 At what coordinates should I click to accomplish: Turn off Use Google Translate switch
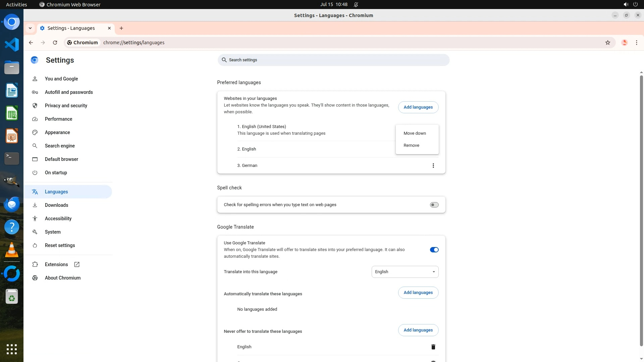click(434, 250)
